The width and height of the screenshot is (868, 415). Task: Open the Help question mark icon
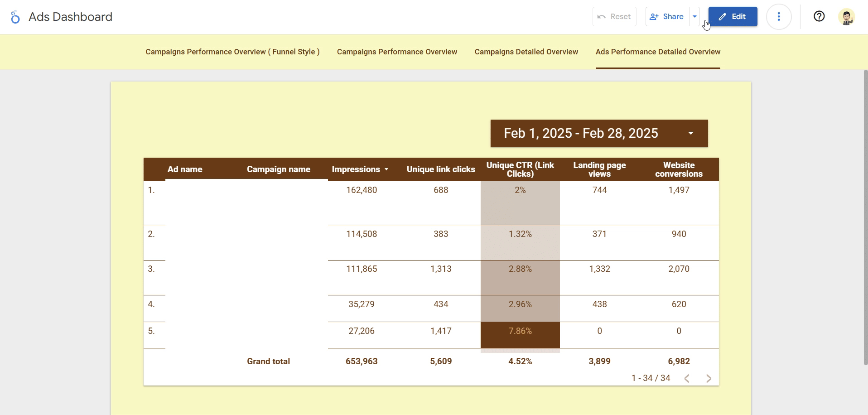click(819, 17)
